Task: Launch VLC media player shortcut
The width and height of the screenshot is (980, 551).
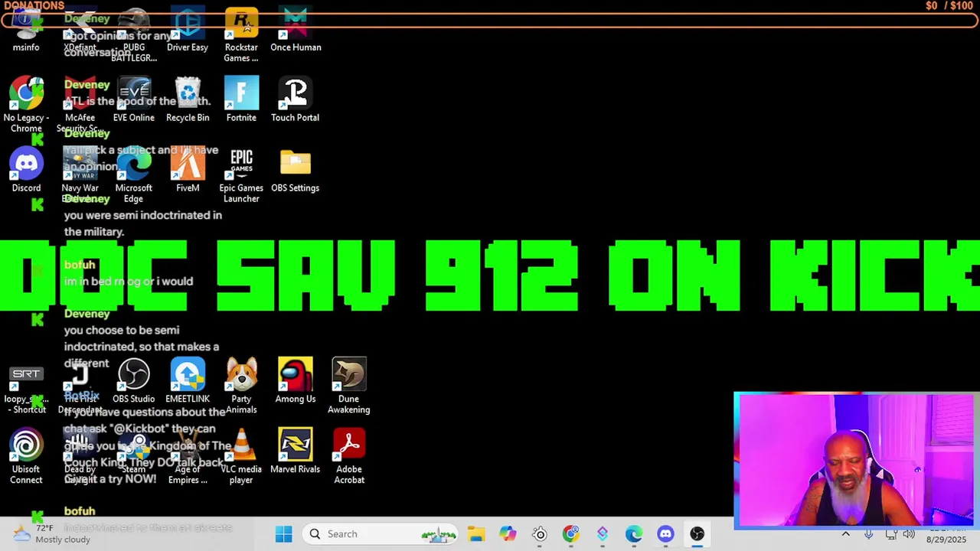Action: point(241,457)
